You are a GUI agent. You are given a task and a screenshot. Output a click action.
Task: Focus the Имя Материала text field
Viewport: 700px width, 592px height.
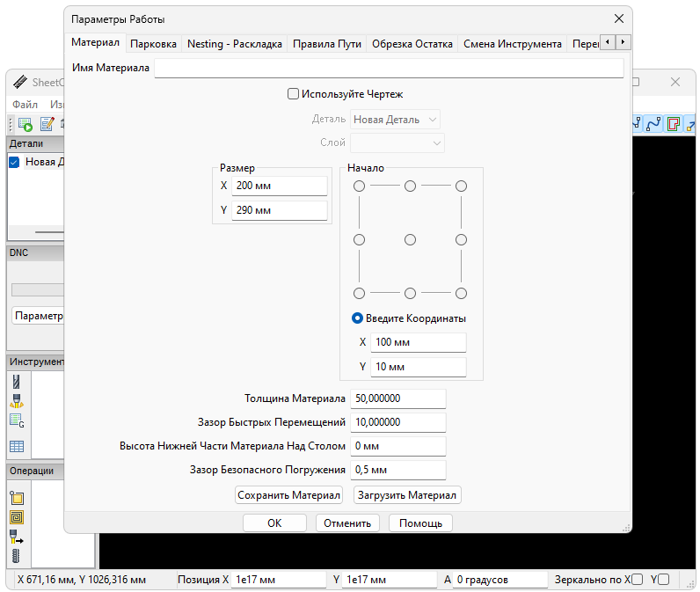coord(389,69)
